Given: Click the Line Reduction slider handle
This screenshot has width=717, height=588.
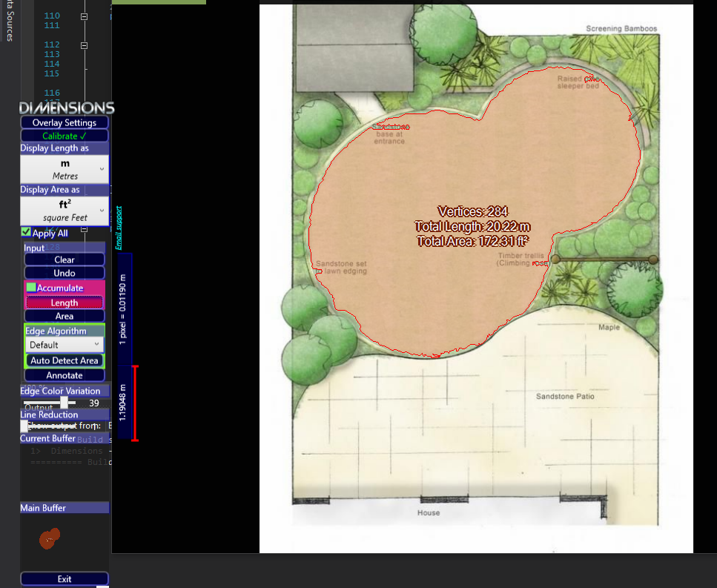Looking at the screenshot, I should 24,426.
